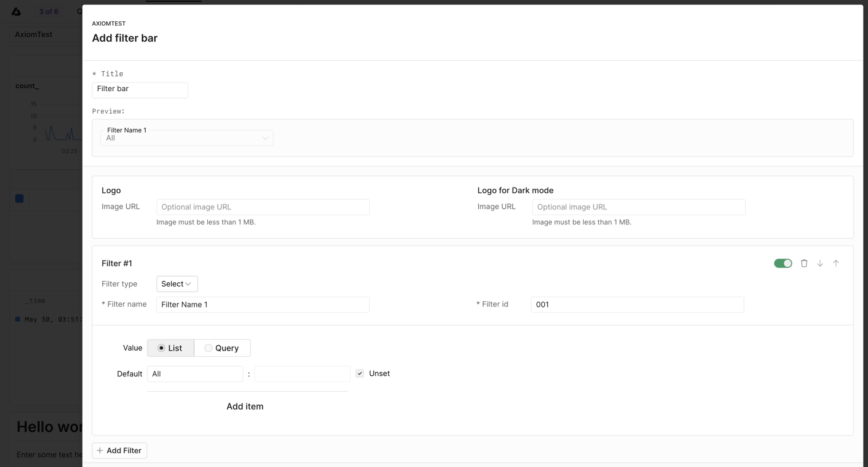Click the empty Default value field after the colon
The image size is (868, 467).
pyautogui.click(x=303, y=374)
